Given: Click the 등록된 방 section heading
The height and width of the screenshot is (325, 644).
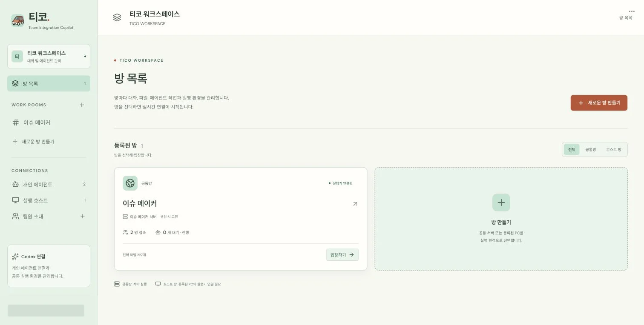Looking at the screenshot, I should (126, 145).
